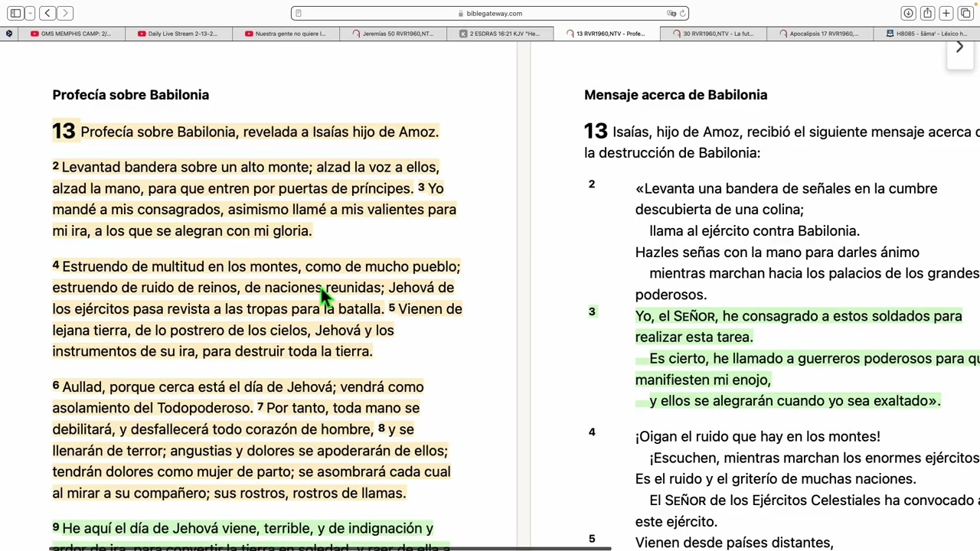Screen dimensions: 980x551
Task: Click chapter number 13 in the left column
Action: pos(64,131)
